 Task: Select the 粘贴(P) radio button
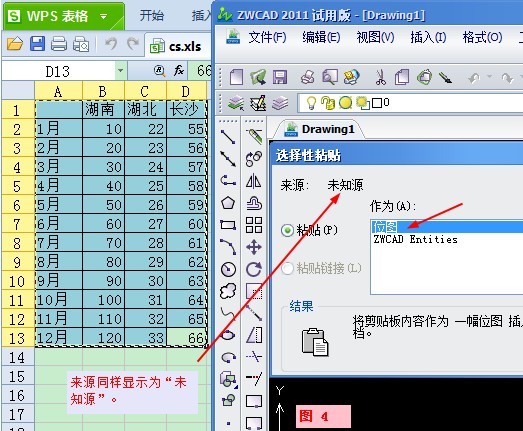coord(287,230)
